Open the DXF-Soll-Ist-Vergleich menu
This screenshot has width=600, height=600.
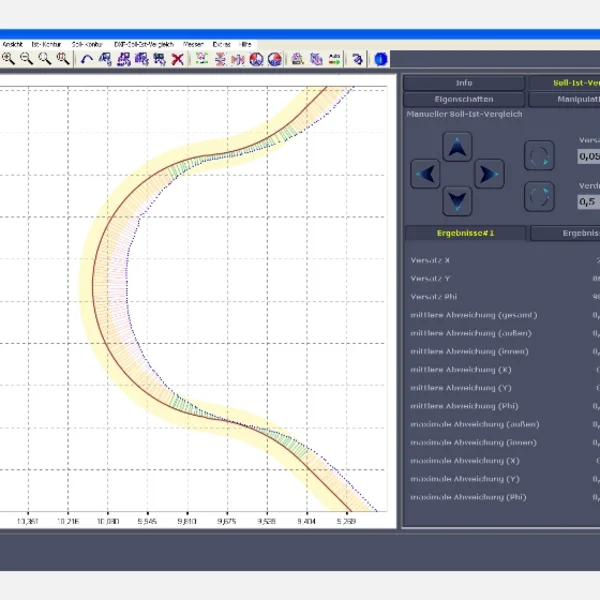[x=144, y=45]
